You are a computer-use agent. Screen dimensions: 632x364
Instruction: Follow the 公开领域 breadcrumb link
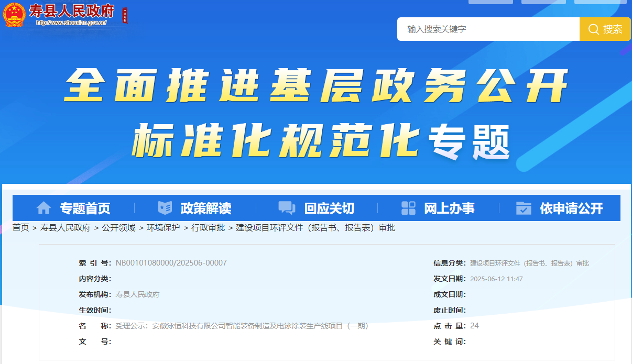(118, 228)
